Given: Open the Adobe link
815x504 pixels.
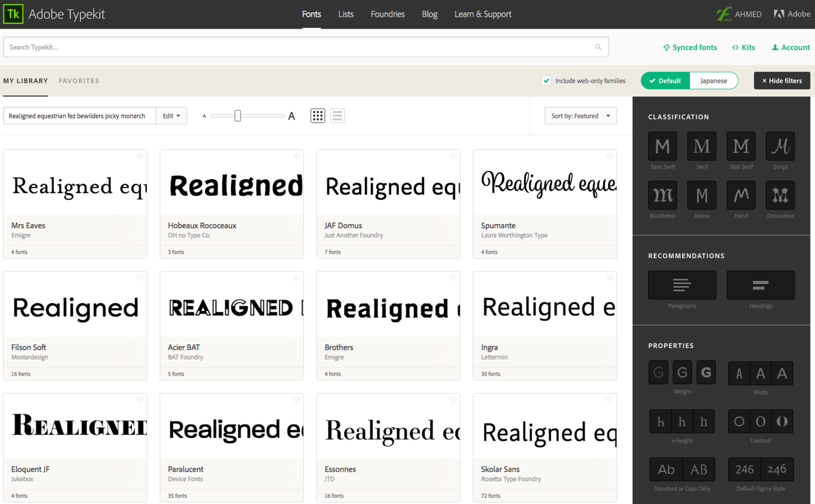Looking at the screenshot, I should tap(792, 14).
